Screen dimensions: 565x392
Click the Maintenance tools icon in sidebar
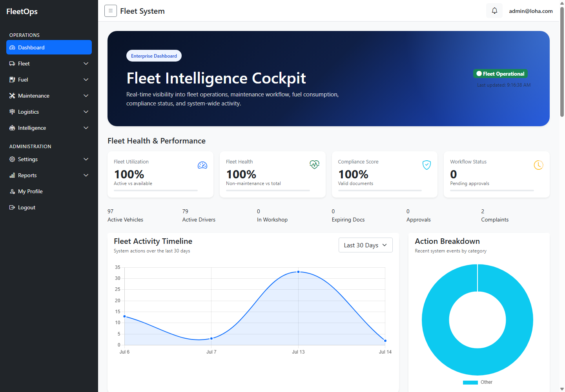click(12, 96)
